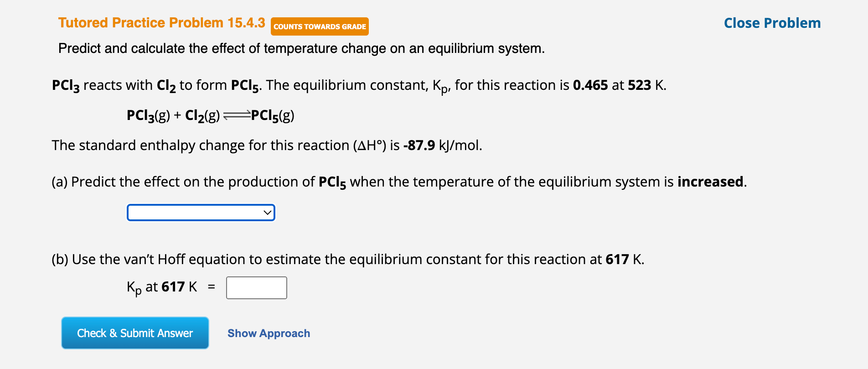The image size is (868, 369).
Task: Choose an effect on PCl5 production from the dropdown
Action: point(201,212)
